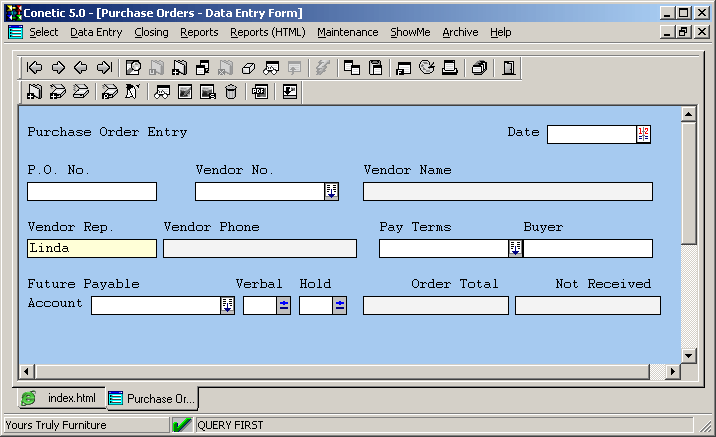Open the Reports (HTML) menu
Image resolution: width=716 pixels, height=437 pixels.
point(268,32)
